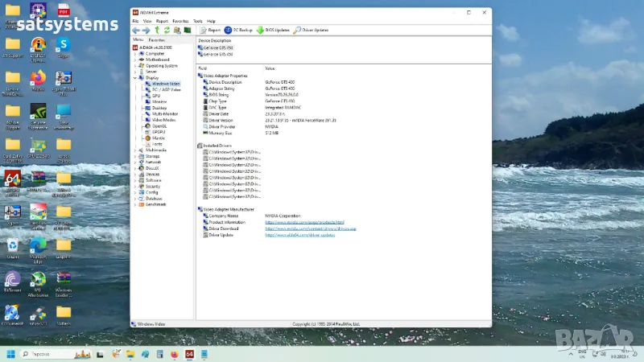Screen dimensions: 644x362
Task: Collapse the Display tree node
Action: 135,77
